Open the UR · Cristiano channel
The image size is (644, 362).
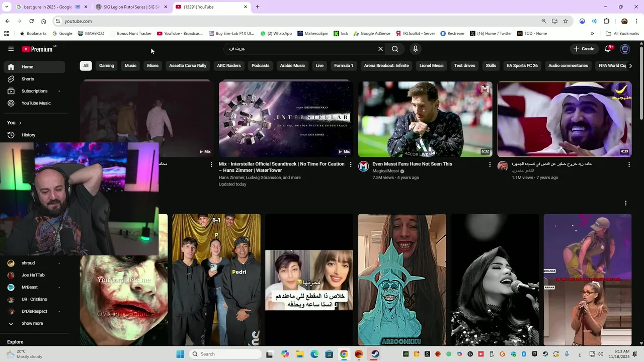[x=35, y=299]
